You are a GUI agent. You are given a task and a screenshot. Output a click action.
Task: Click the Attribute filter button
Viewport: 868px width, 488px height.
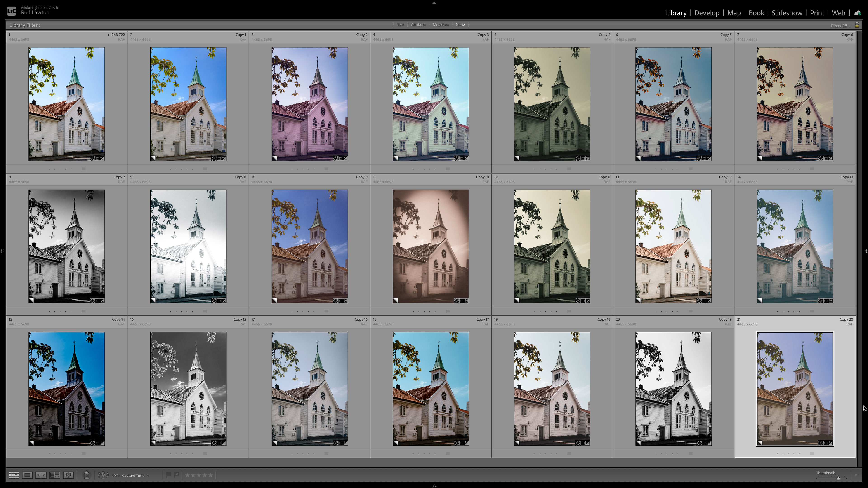pyautogui.click(x=418, y=24)
